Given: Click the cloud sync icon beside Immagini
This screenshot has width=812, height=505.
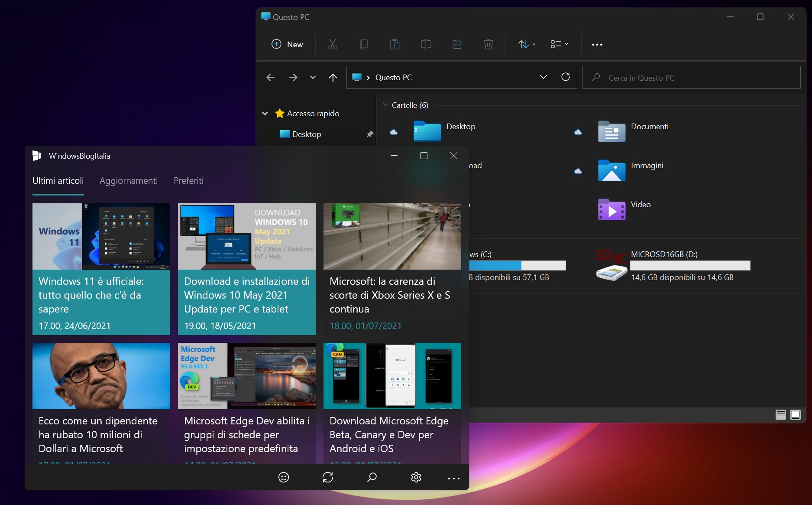Looking at the screenshot, I should pos(578,171).
